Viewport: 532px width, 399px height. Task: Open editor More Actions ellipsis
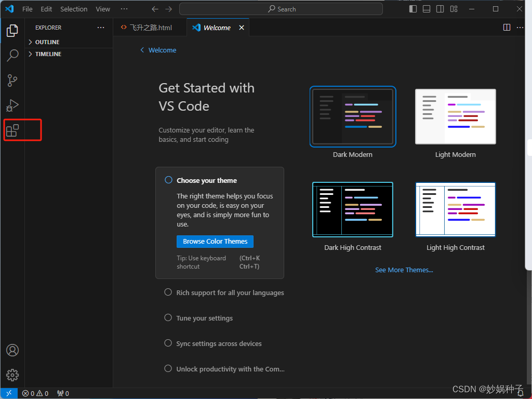520,28
